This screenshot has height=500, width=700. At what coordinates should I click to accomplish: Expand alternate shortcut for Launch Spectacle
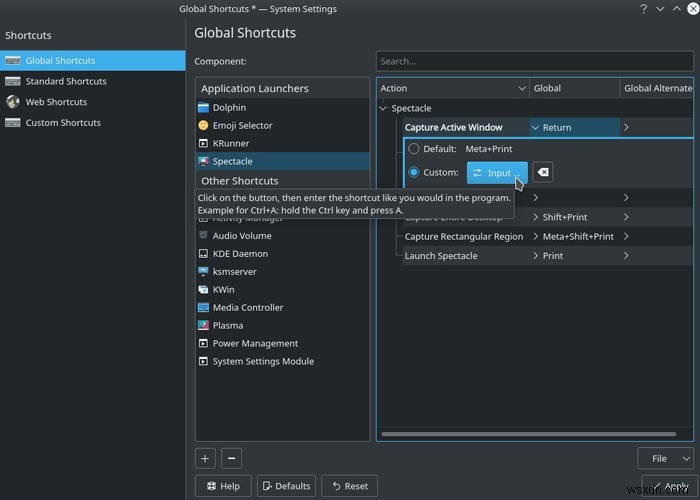click(626, 256)
